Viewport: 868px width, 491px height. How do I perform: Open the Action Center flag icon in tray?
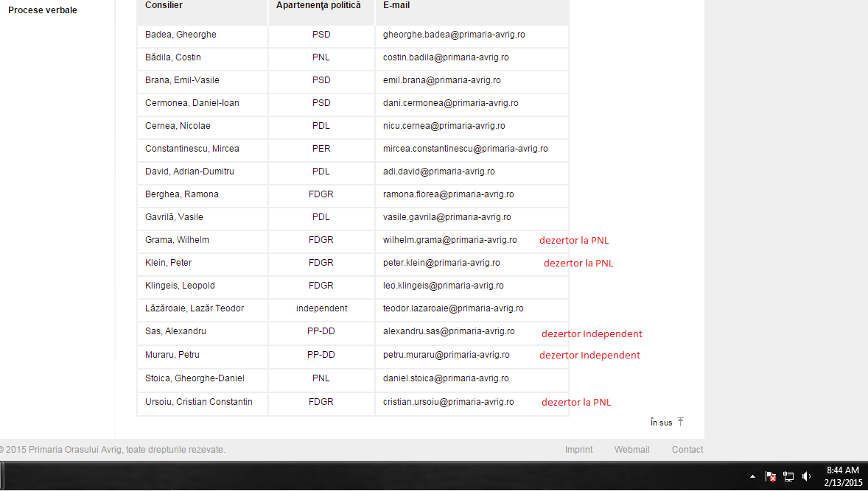770,476
